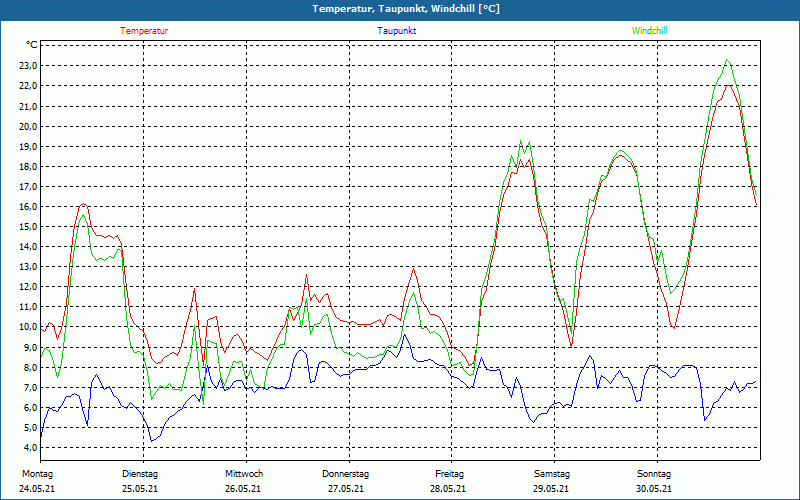Click the 'Freitag' day label
The height and width of the screenshot is (500, 800).
click(449, 474)
